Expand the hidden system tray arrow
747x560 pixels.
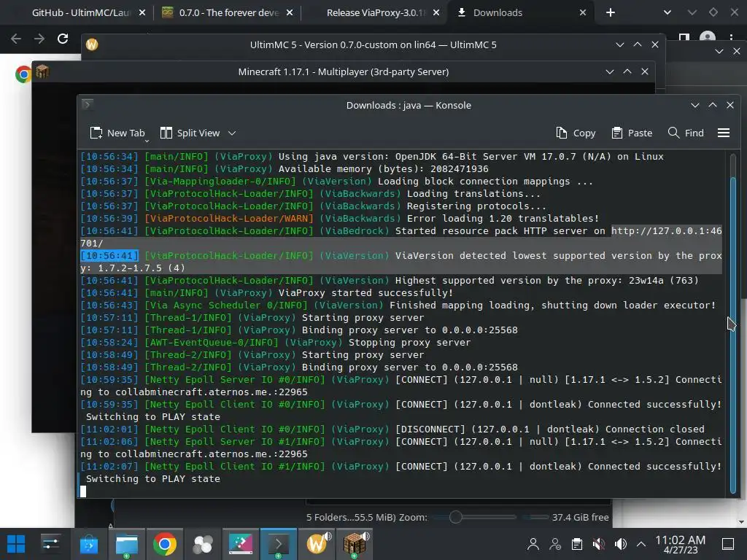tap(641, 544)
